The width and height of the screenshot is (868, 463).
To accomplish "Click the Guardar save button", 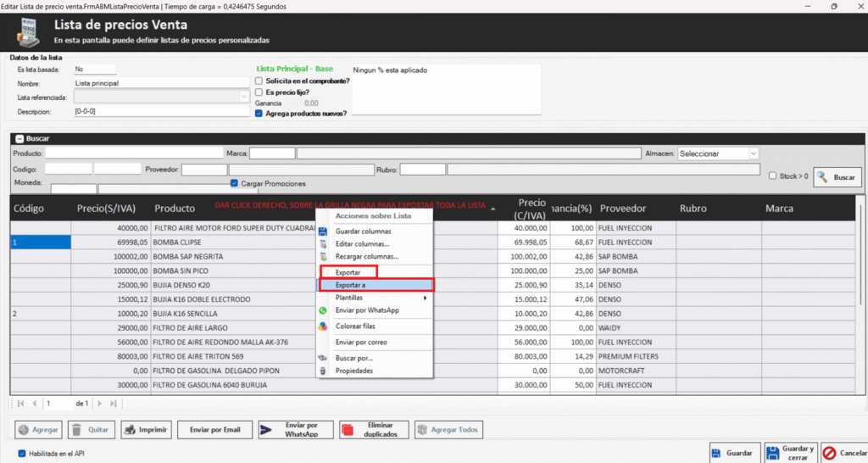I will click(x=732, y=453).
